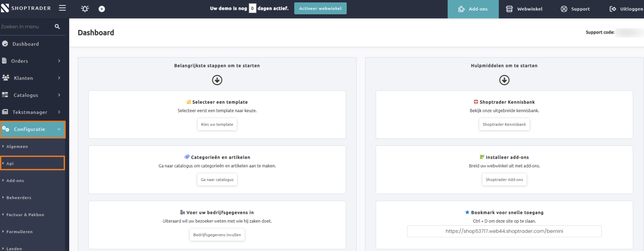Click the Tekstmanager newspaper icon
This screenshot has width=644, height=251.
click(x=5, y=112)
